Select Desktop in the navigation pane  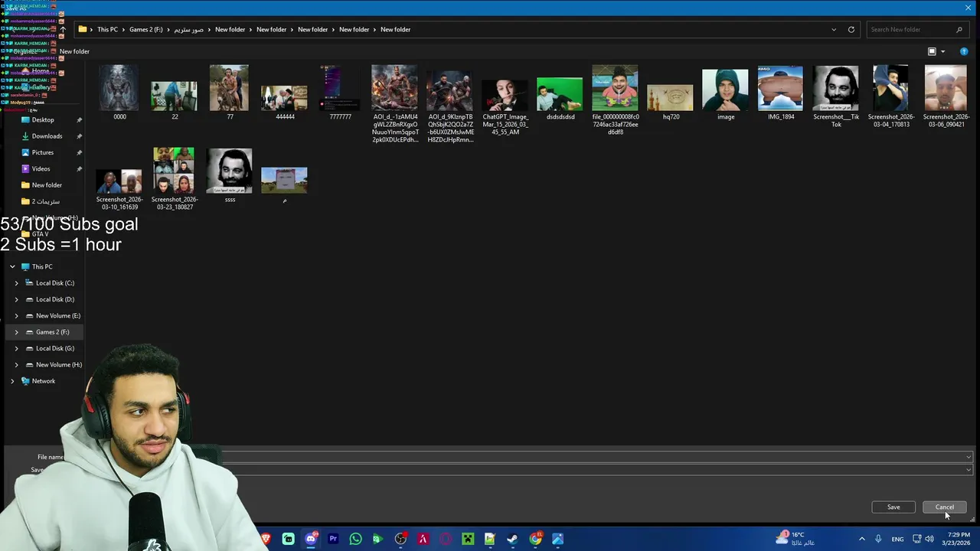pyautogui.click(x=43, y=119)
